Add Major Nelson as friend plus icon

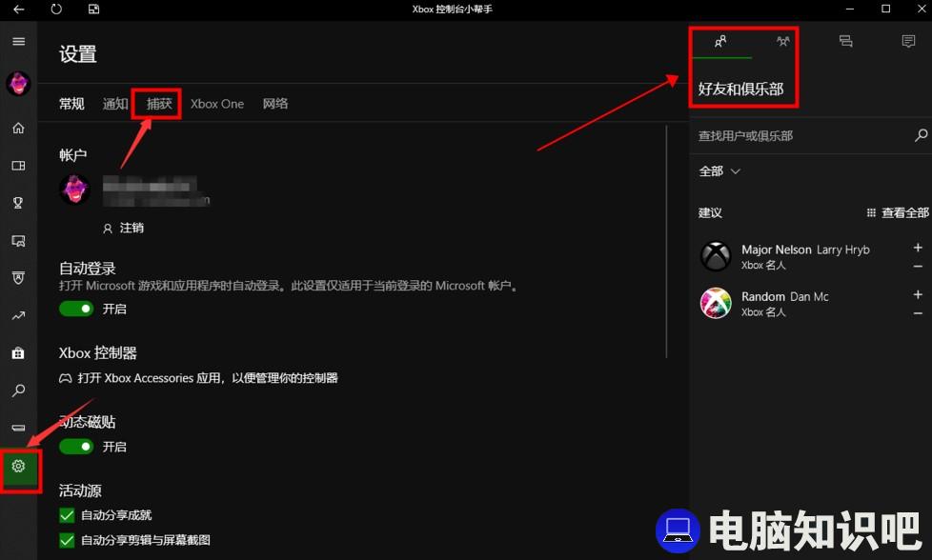pos(918,247)
